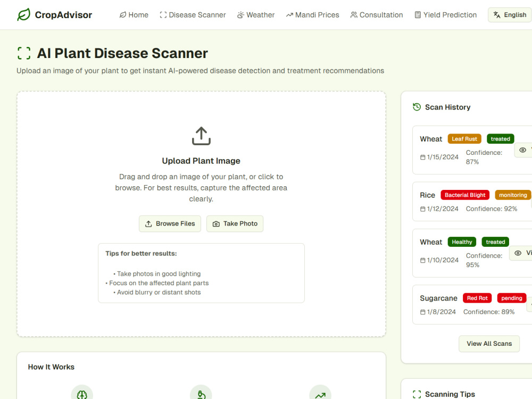532x399 pixels.
Task: Open the English language selector
Action: click(510, 15)
